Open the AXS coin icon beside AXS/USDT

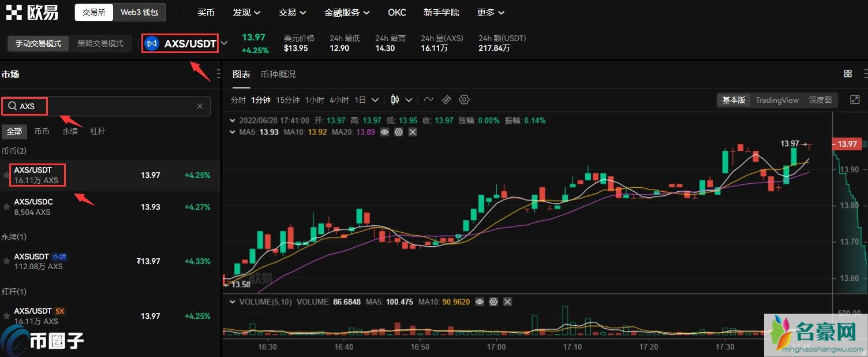coord(152,43)
